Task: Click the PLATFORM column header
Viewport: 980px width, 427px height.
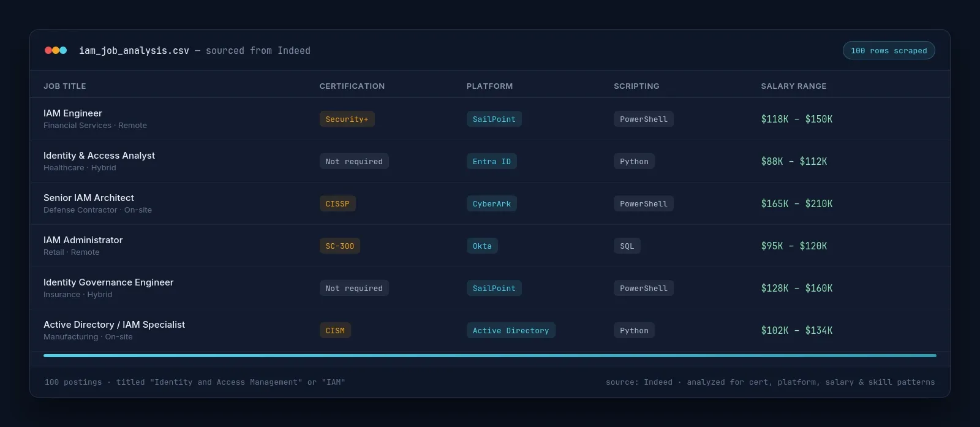Action: point(490,86)
